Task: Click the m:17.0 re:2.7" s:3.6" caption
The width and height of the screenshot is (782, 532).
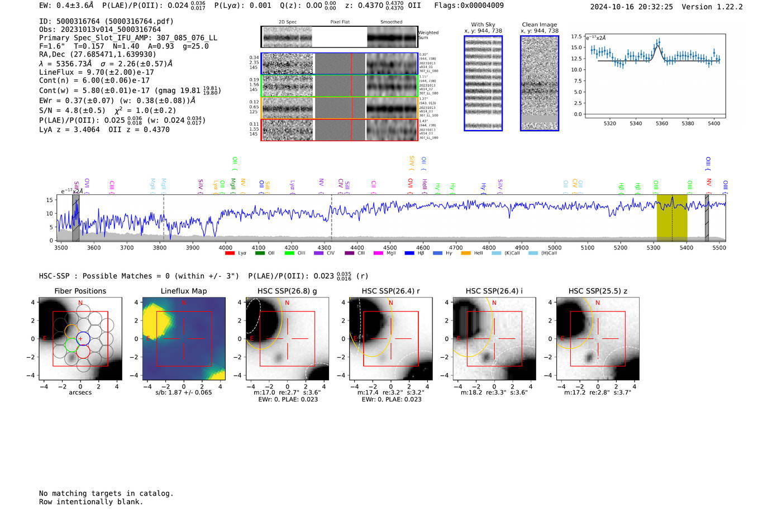Action: tap(287, 392)
